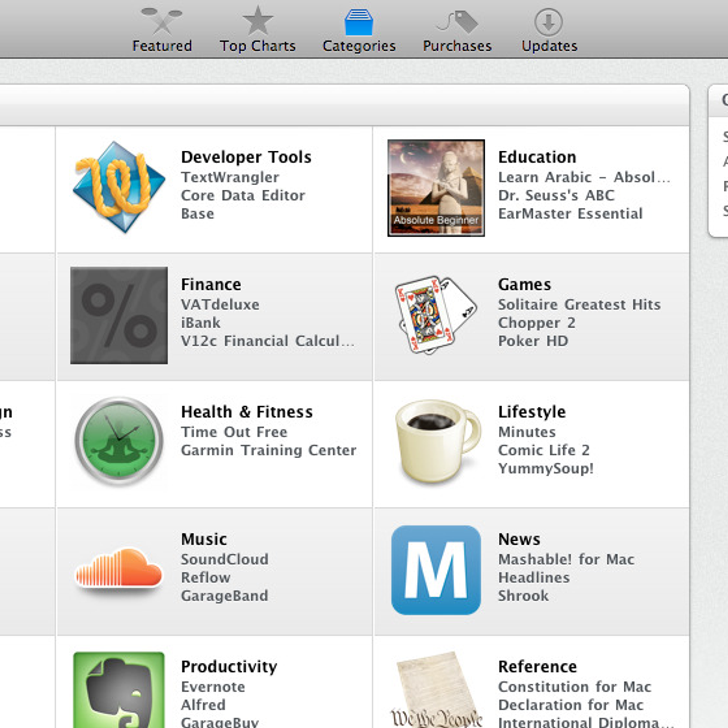This screenshot has height=728, width=728.
Task: Switch to the Updates tab label
Action: click(549, 46)
